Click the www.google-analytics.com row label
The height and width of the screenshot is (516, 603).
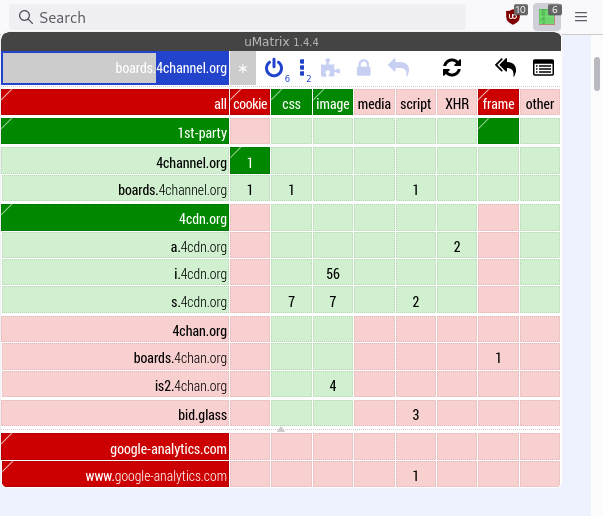[115, 474]
